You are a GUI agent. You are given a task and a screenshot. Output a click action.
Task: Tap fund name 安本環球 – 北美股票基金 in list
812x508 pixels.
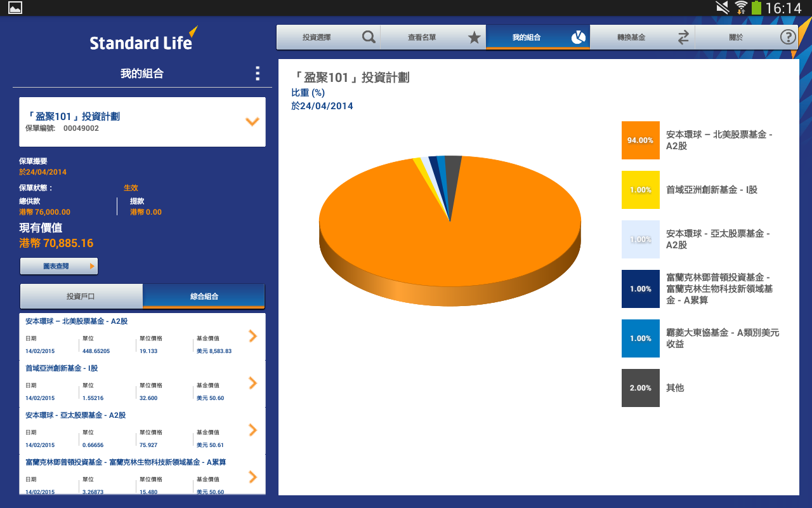tap(76, 321)
